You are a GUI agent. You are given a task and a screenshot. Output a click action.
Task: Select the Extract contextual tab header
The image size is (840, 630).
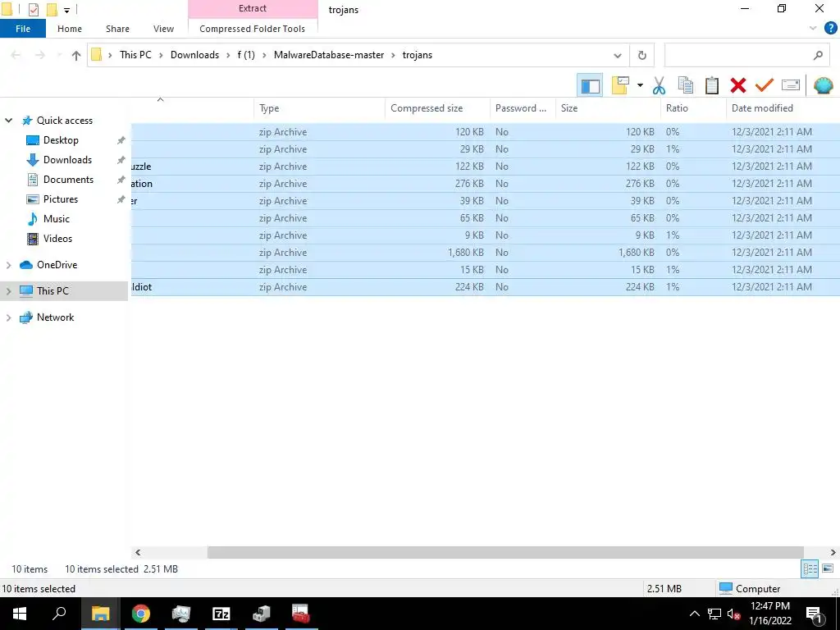pyautogui.click(x=253, y=8)
